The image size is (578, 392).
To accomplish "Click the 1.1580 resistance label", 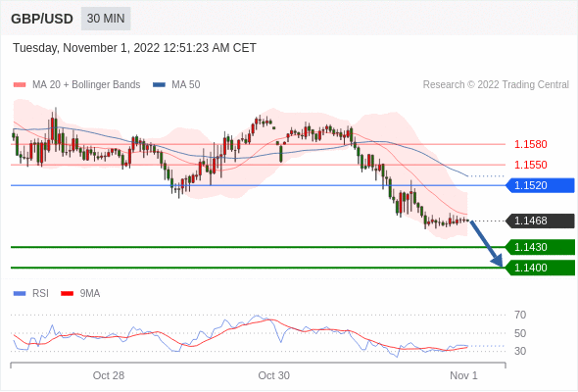I will point(530,144).
